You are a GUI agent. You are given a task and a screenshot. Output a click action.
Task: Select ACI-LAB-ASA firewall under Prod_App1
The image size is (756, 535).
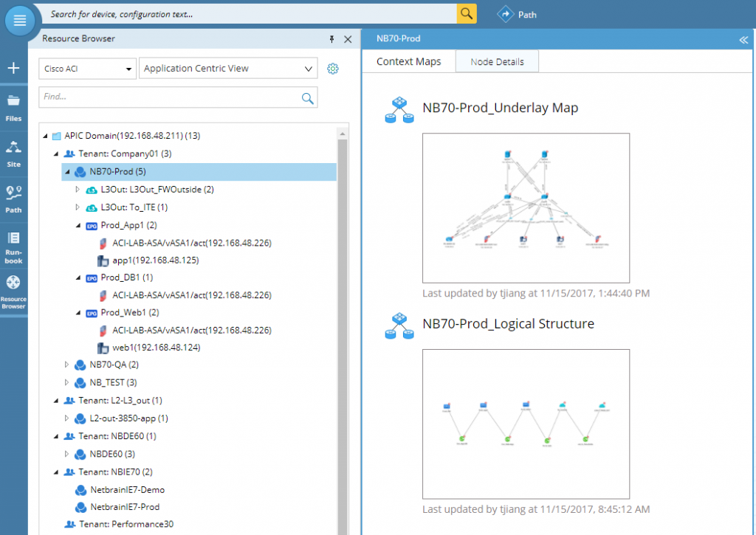click(191, 243)
